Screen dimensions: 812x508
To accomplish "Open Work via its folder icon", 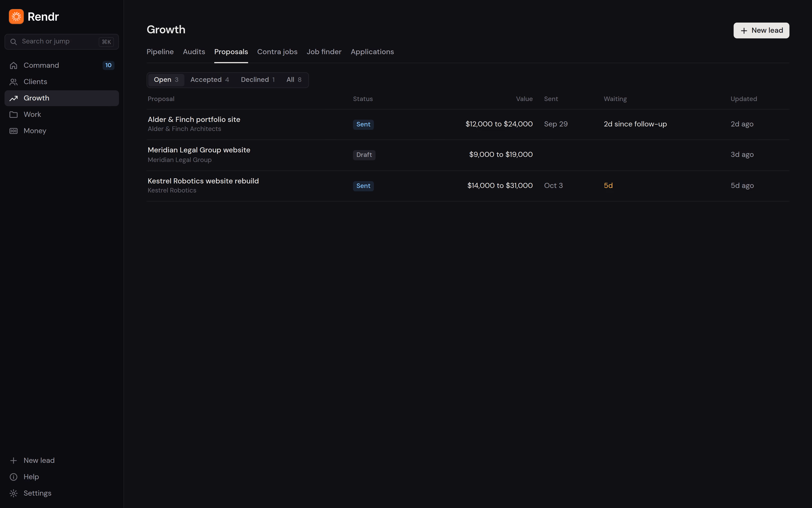I will pos(13,115).
